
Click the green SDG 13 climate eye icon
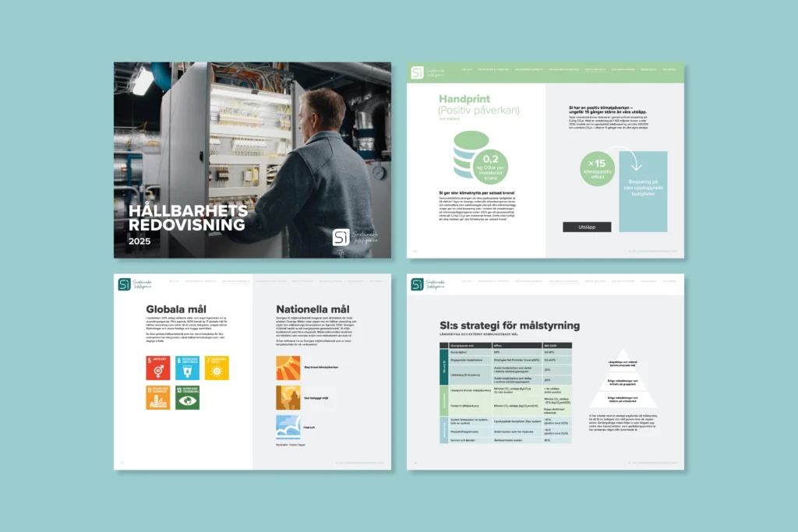tap(187, 397)
